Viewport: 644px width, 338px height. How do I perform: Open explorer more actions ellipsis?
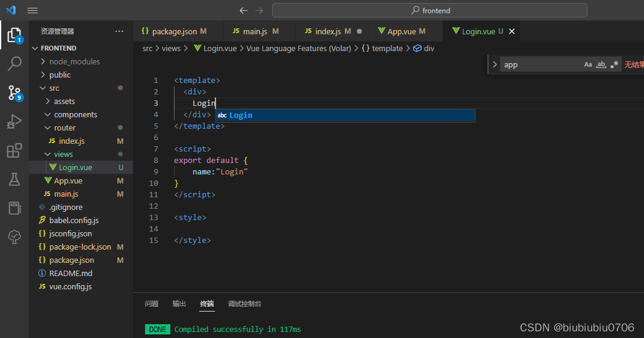tap(119, 31)
